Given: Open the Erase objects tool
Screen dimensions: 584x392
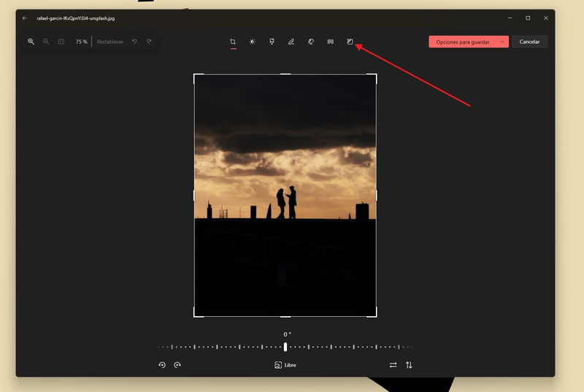Looking at the screenshot, I should (x=311, y=42).
